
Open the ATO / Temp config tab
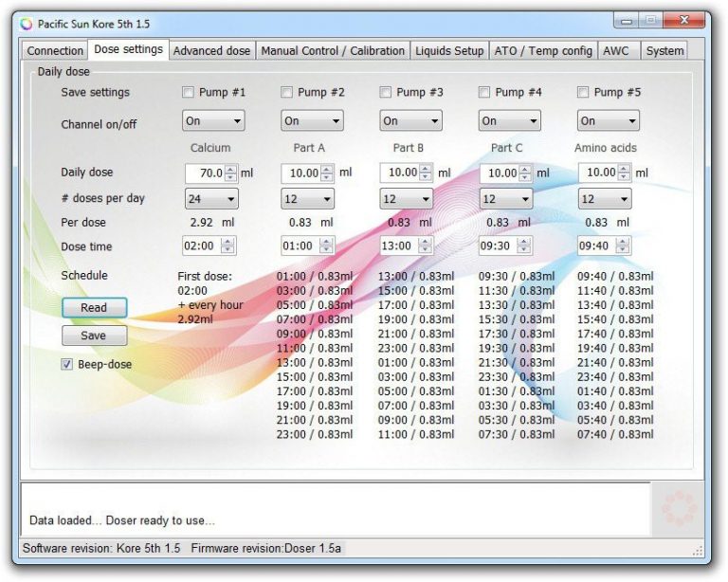pos(543,51)
